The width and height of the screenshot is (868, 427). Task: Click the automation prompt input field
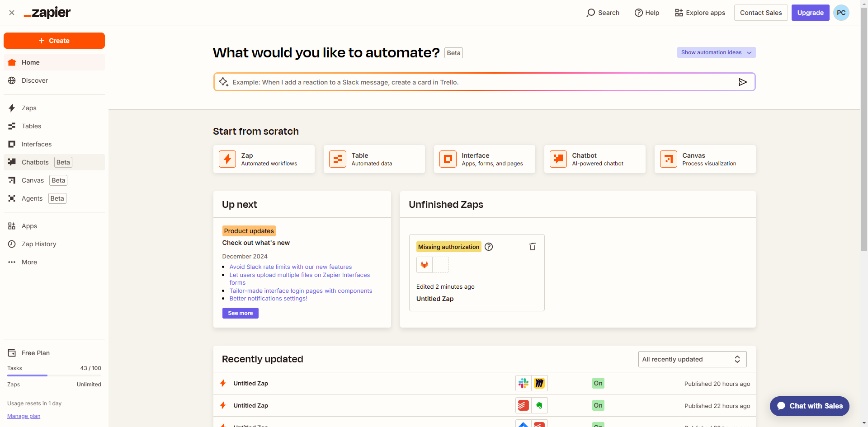point(479,82)
